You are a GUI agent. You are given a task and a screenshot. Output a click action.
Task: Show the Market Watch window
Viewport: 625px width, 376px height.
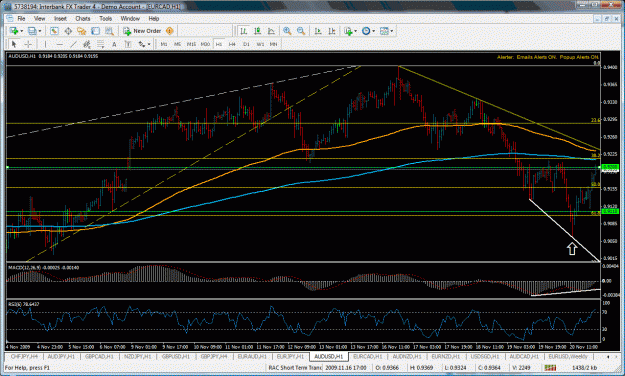coord(54,31)
